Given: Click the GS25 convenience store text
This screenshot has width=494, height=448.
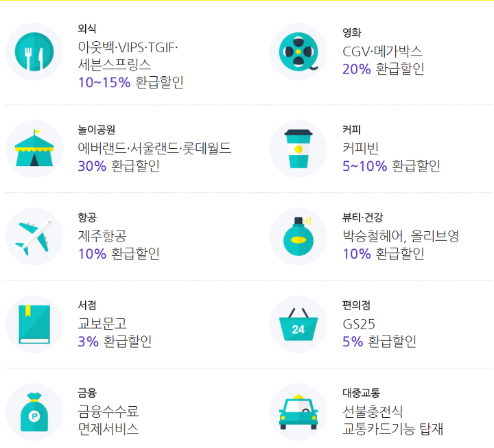Looking at the screenshot, I should (359, 324).
